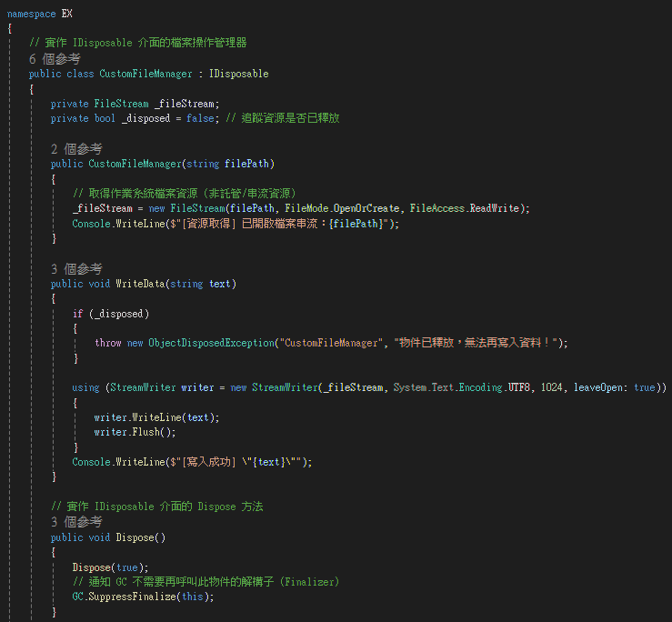Click the comment "通知 GC 不需要再呼叫此物件的解構子"
672x622 pixels.
[181, 582]
